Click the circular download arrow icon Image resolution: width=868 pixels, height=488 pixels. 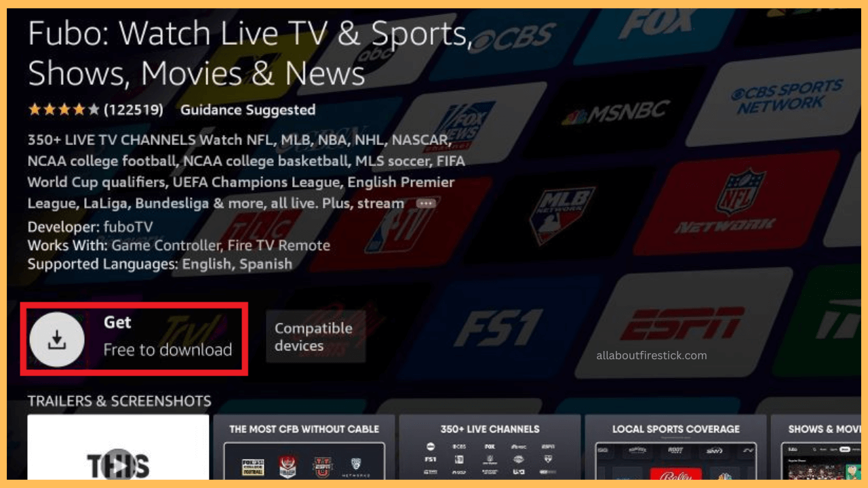57,340
